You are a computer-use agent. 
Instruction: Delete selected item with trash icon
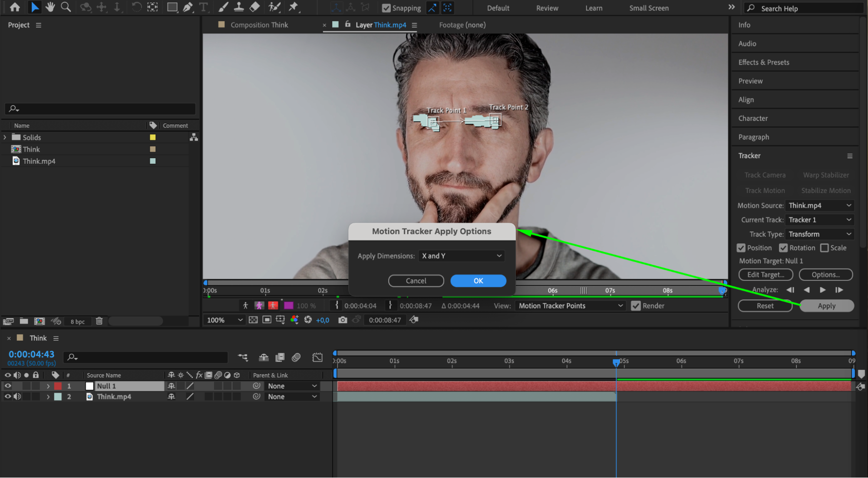(99, 321)
